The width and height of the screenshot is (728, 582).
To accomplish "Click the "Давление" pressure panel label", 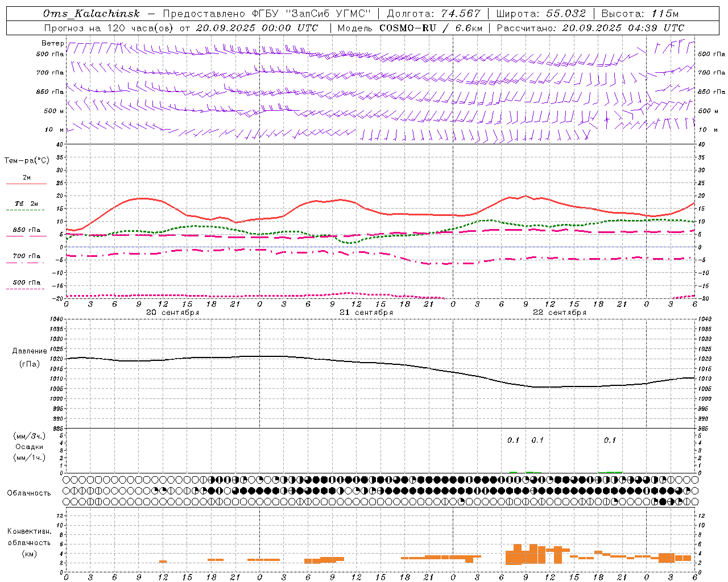I will tap(30, 351).
